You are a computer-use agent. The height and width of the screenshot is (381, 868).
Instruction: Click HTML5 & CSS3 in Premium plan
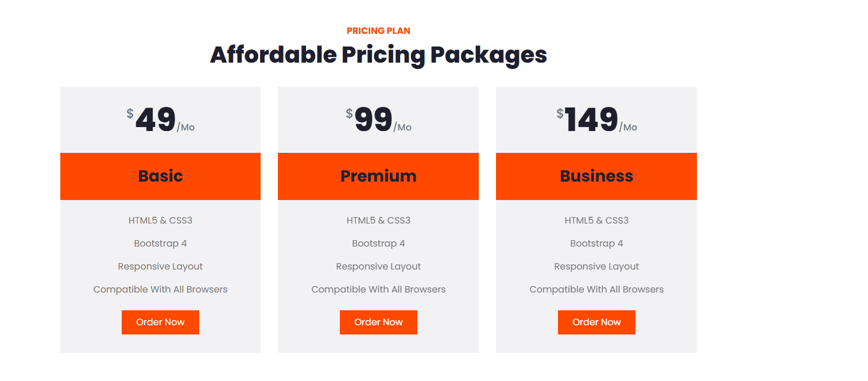378,221
